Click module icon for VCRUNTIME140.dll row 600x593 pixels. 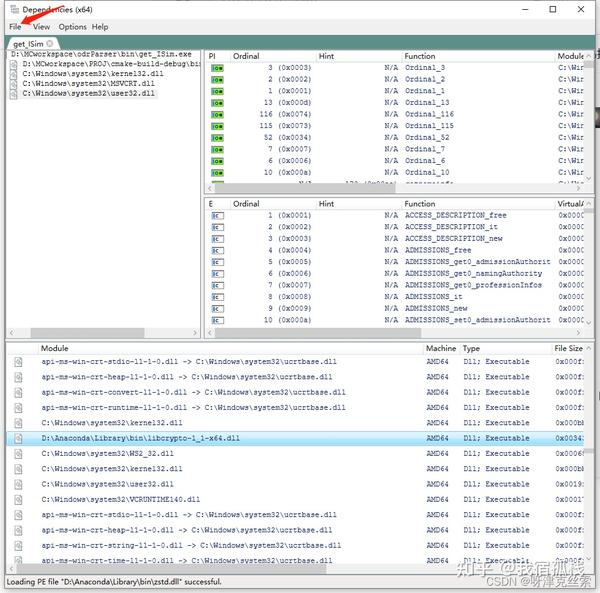18,500
